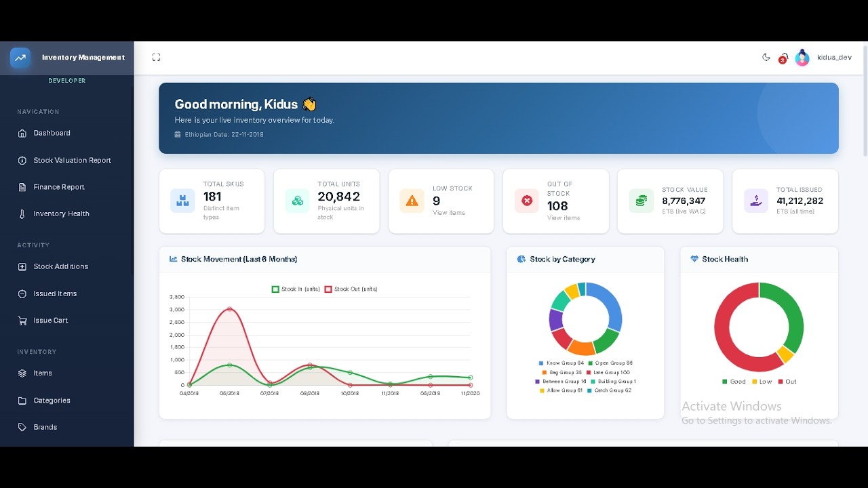Hide Open Group 86 in category legend

(610, 363)
